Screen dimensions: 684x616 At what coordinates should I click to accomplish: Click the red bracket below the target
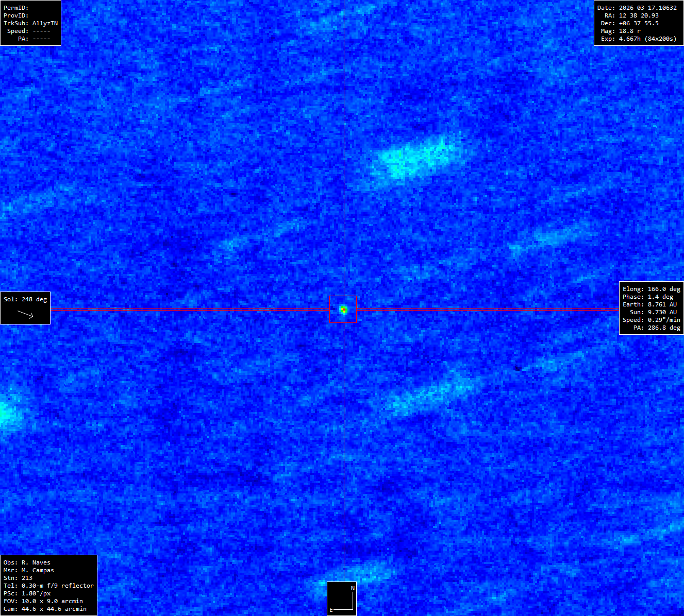pos(343,322)
